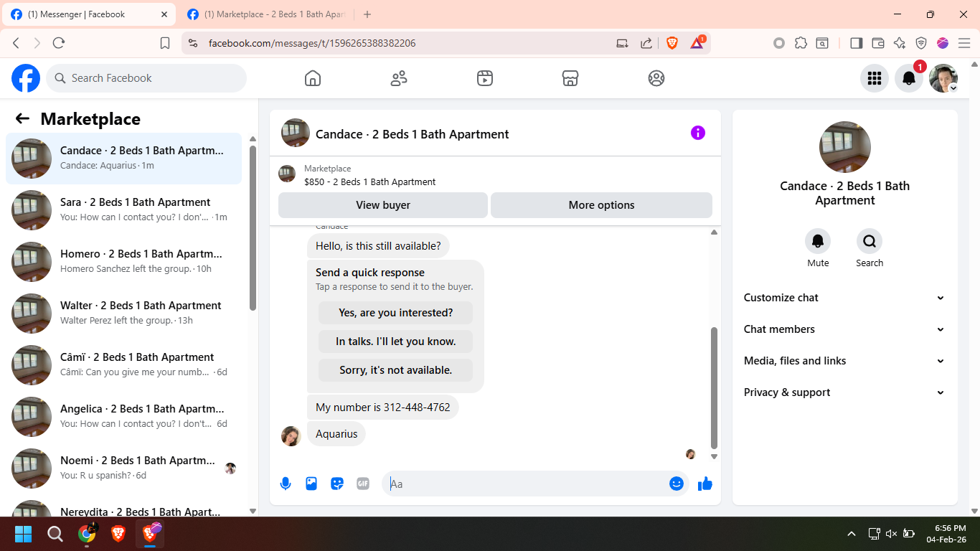This screenshot has width=980, height=551.
Task: Open Windows taskbar search icon
Action: click(x=55, y=534)
